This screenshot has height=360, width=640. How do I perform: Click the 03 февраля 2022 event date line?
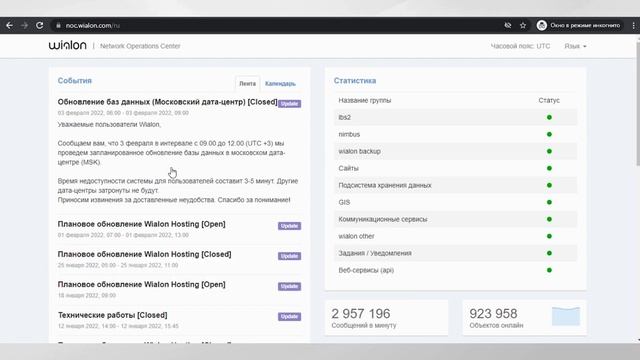123,113
